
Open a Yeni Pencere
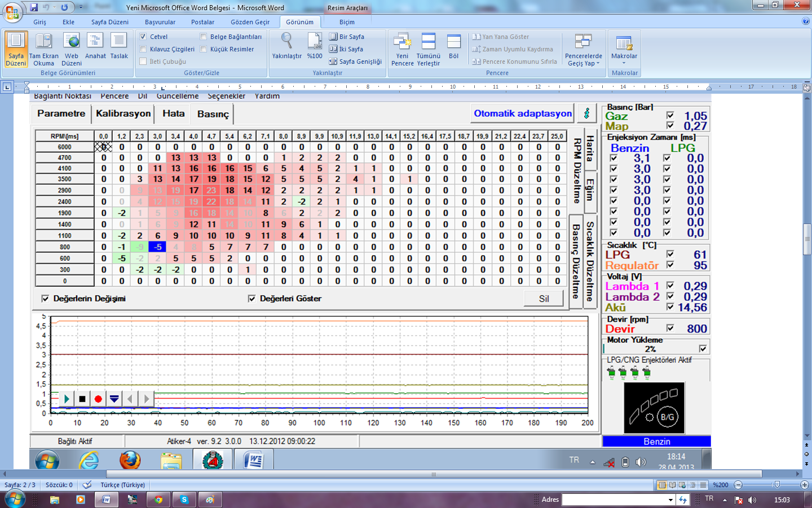(402, 49)
